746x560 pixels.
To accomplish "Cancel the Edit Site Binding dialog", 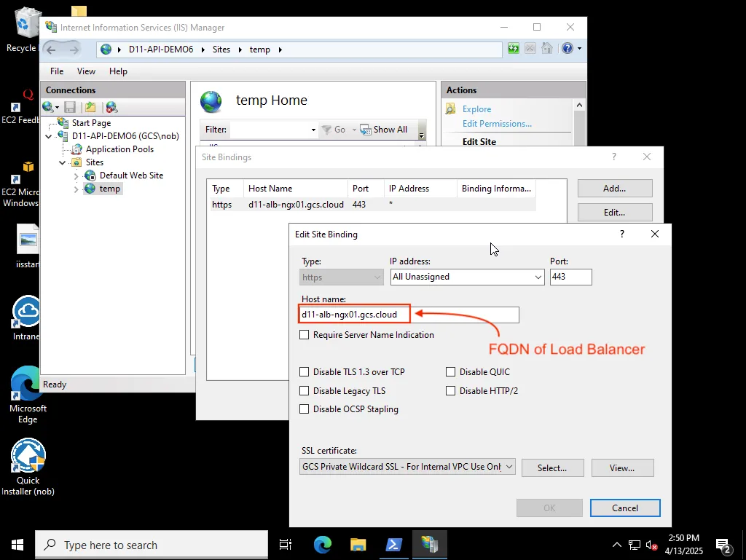I will pyautogui.click(x=625, y=508).
